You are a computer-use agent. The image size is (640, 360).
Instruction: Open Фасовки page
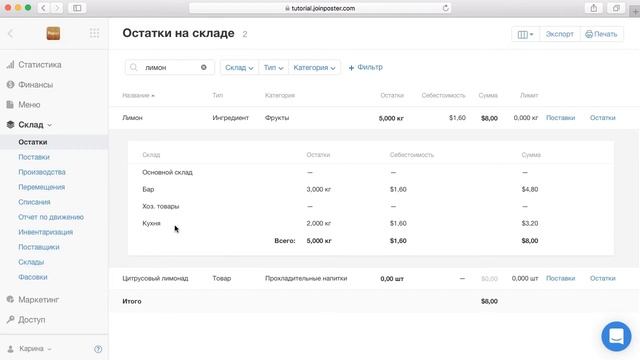[x=33, y=277]
